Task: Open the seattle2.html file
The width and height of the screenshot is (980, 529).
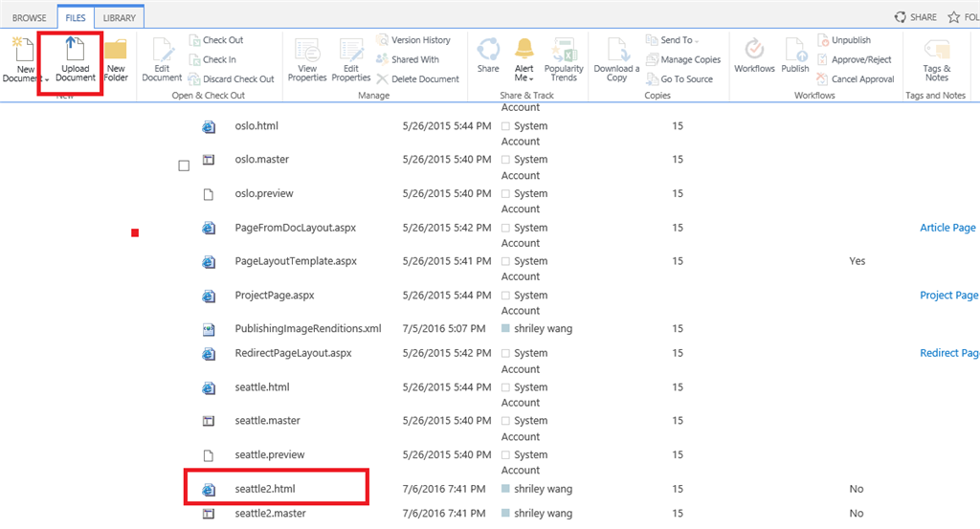Action: [x=265, y=489]
